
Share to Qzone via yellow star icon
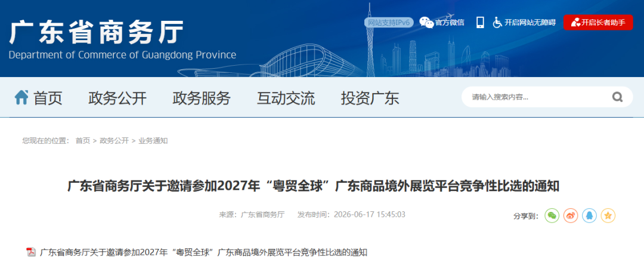pyautogui.click(x=608, y=216)
